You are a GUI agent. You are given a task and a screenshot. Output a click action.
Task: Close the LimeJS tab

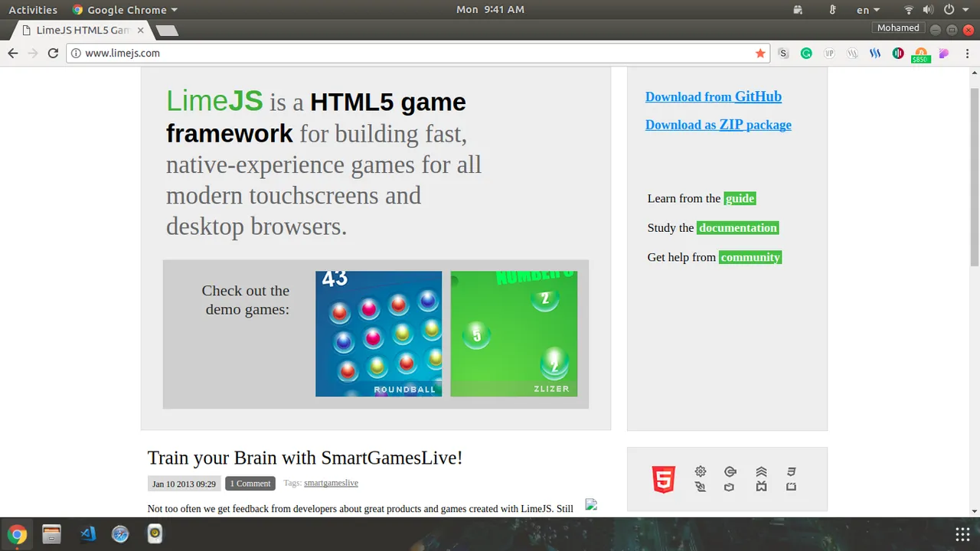point(140,31)
